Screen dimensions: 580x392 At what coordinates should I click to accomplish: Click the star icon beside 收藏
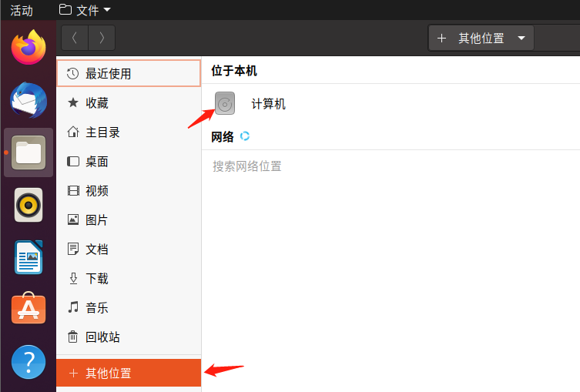tap(73, 102)
